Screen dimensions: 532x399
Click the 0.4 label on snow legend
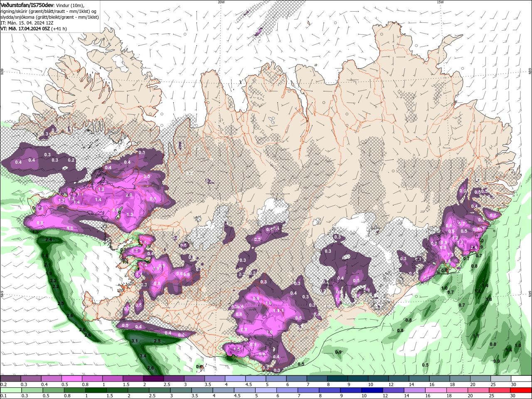click(44, 385)
